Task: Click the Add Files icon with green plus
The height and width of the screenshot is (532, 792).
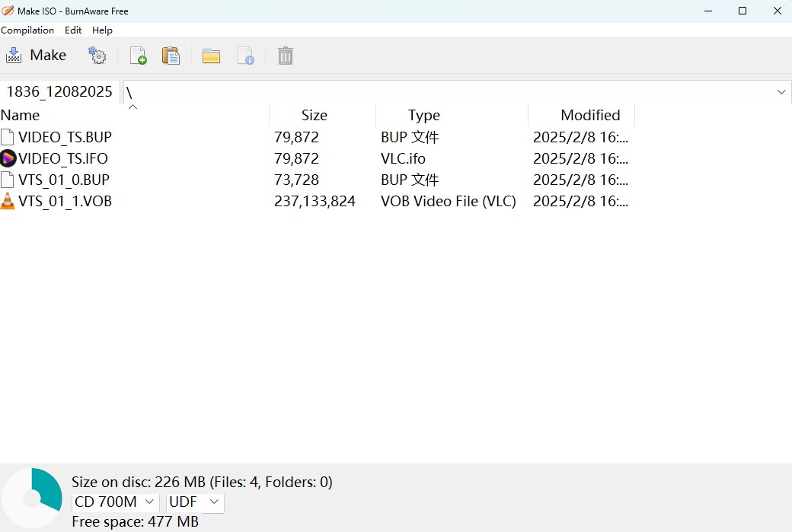Action: (138, 55)
